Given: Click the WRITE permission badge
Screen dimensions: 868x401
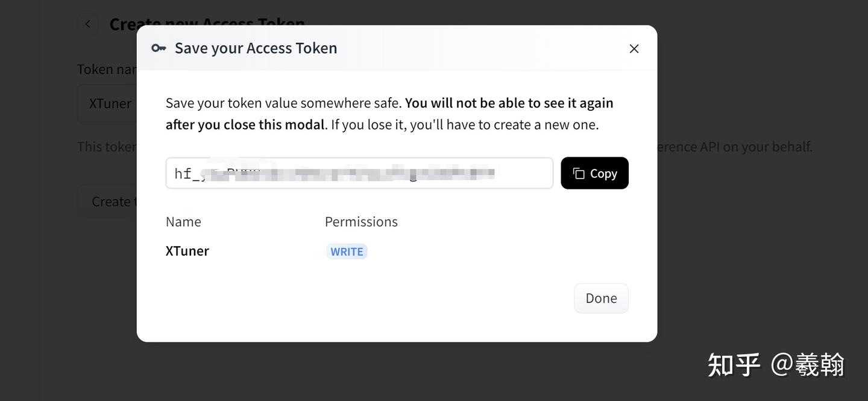Looking at the screenshot, I should pos(347,251).
